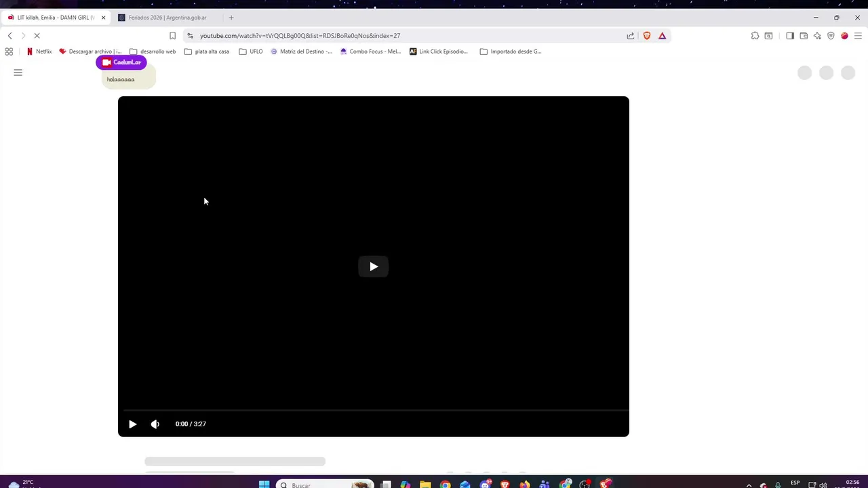This screenshot has height=488, width=868.
Task: Open File Explorer from the taskbar
Action: coord(425,485)
